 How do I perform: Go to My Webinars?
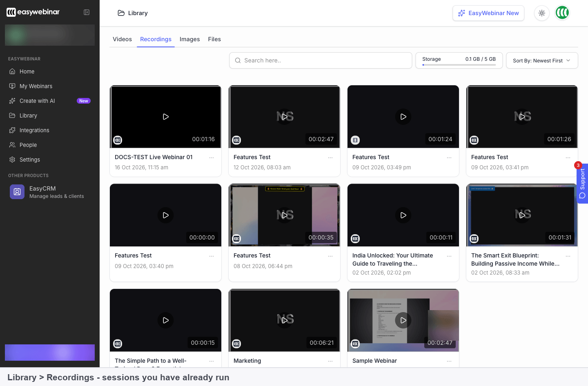pos(50,86)
